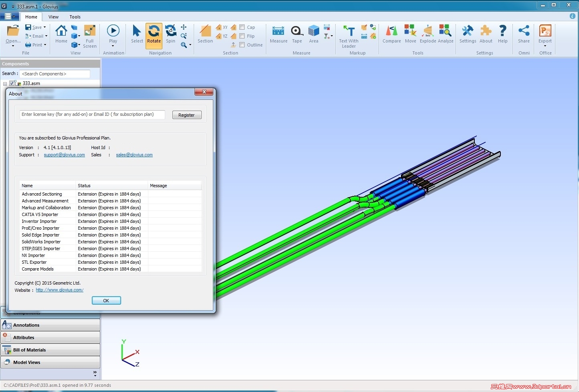The height and width of the screenshot is (392, 579).
Task: Select the CATIA V5 Importer row
Action: point(110,214)
